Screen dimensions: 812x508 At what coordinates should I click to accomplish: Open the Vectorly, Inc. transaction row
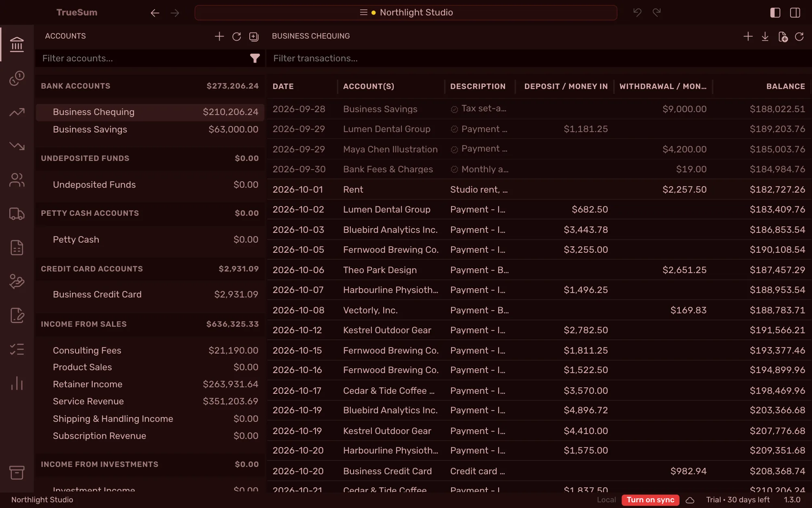[539, 310]
